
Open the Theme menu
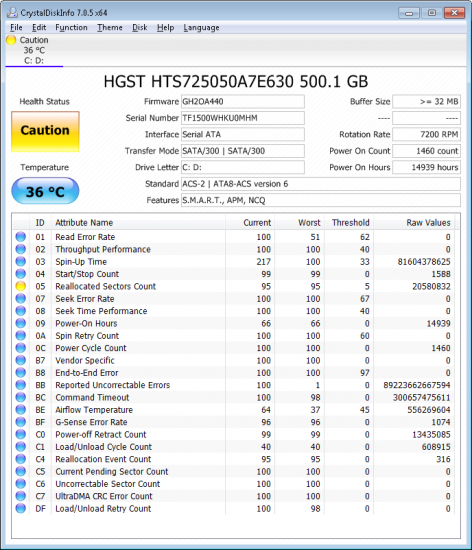pyautogui.click(x=110, y=27)
